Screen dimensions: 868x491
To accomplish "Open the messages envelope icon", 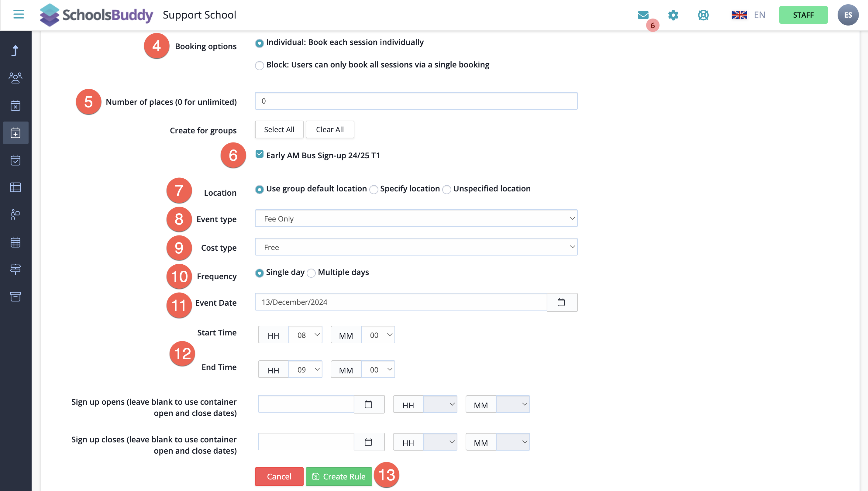I will (643, 15).
